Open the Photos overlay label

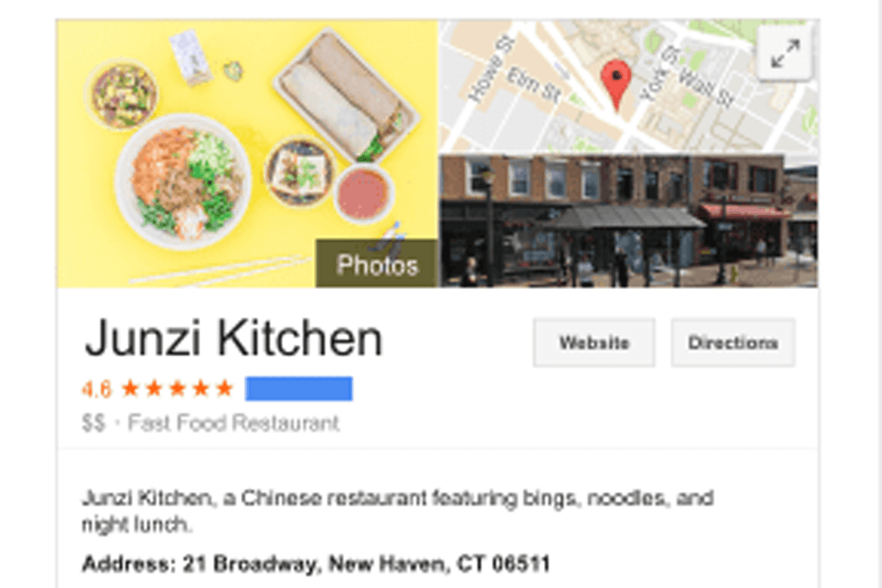(377, 264)
